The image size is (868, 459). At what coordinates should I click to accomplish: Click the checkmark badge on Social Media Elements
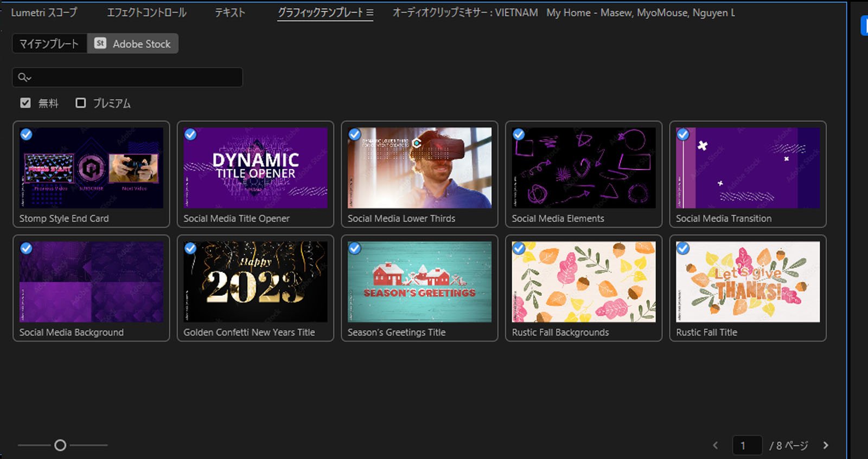(x=519, y=134)
